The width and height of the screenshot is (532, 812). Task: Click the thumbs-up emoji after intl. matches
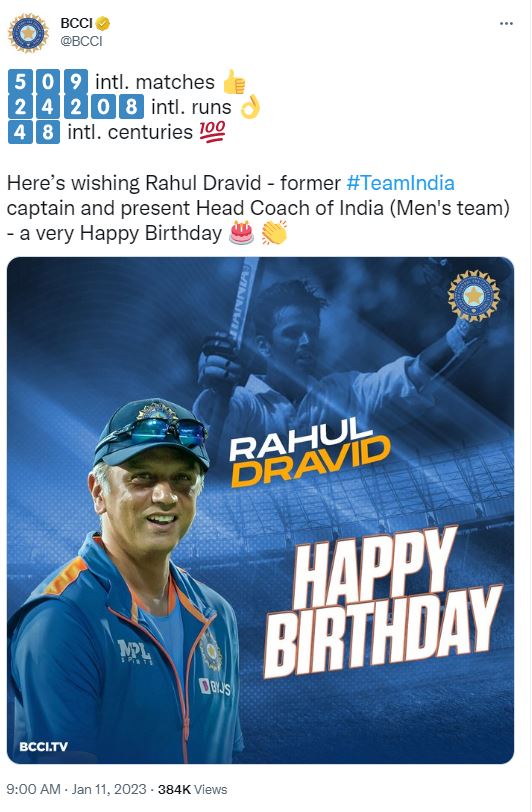(234, 82)
